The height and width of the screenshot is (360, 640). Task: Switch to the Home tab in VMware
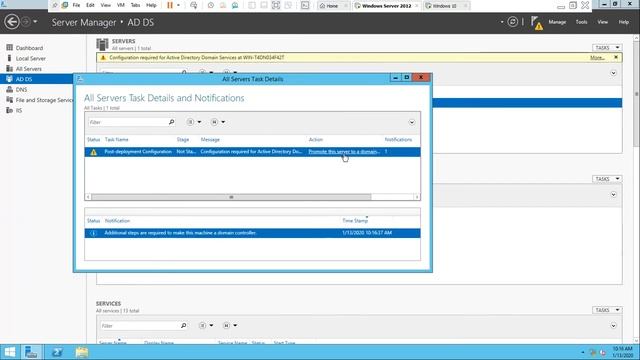(333, 6)
